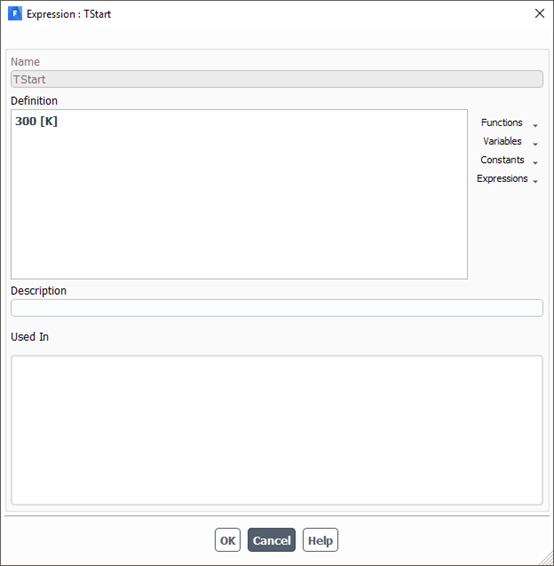Click the arrow next to Expressions
The width and height of the screenshot is (554, 566).
tap(535, 181)
